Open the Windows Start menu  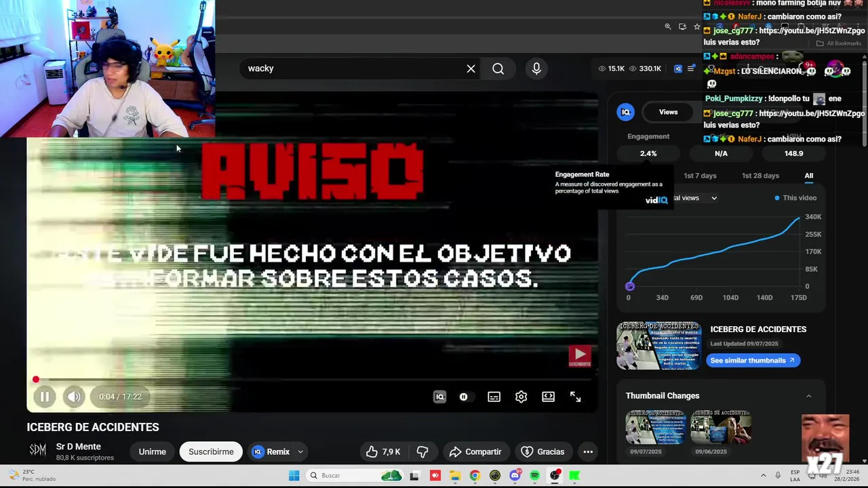294,476
